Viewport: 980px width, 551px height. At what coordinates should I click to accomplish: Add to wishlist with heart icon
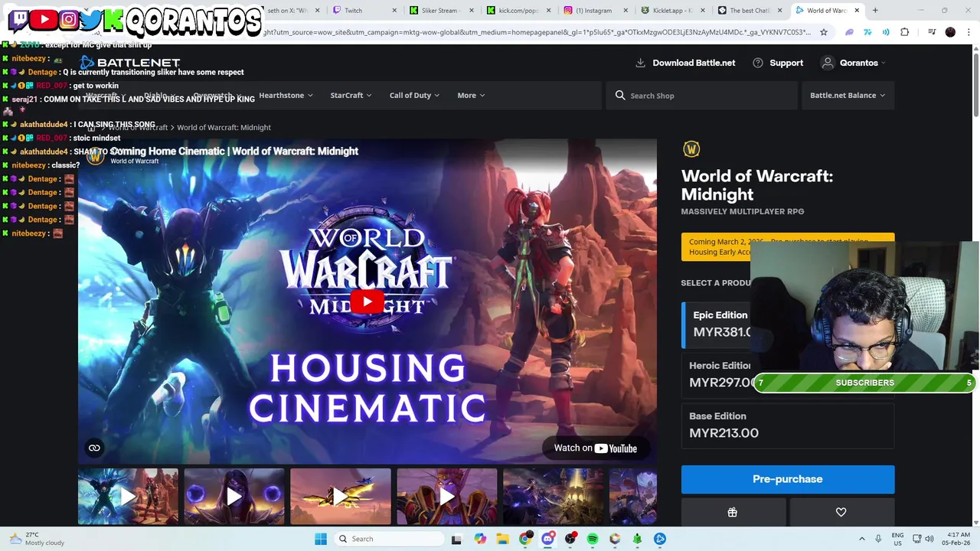click(841, 512)
